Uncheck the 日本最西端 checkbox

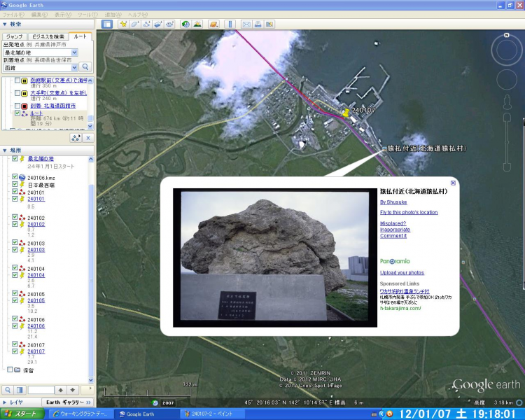(15, 184)
